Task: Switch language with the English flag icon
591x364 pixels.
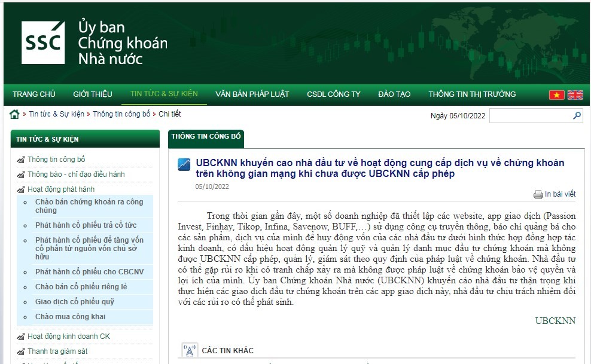Action: pos(575,95)
